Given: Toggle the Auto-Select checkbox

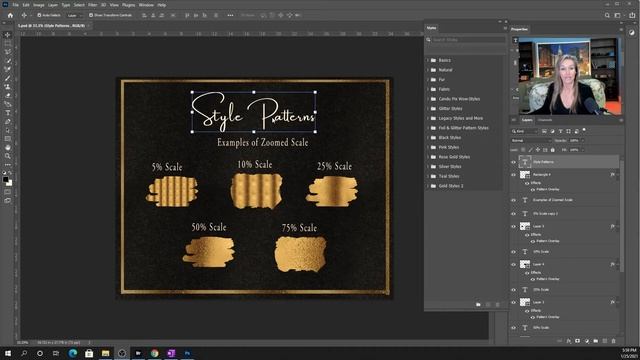Looking at the screenshot, I should [x=39, y=15].
